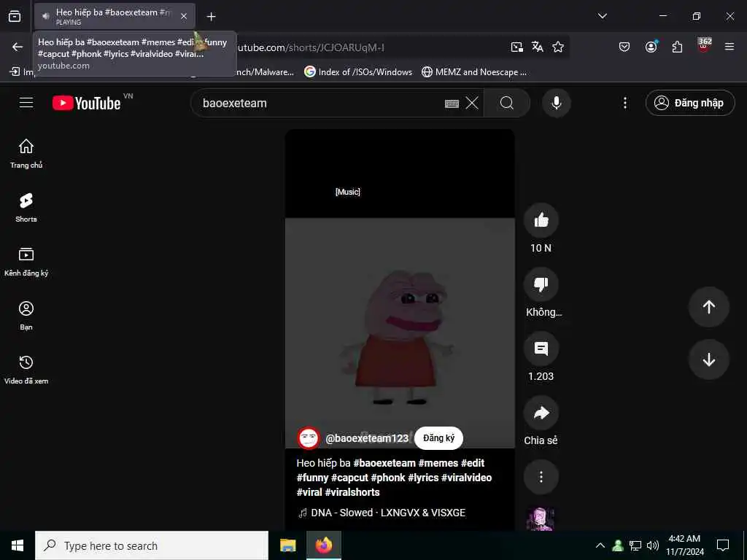The width and height of the screenshot is (747, 560).
Task: Go to YouTube home via the logo
Action: point(87,103)
